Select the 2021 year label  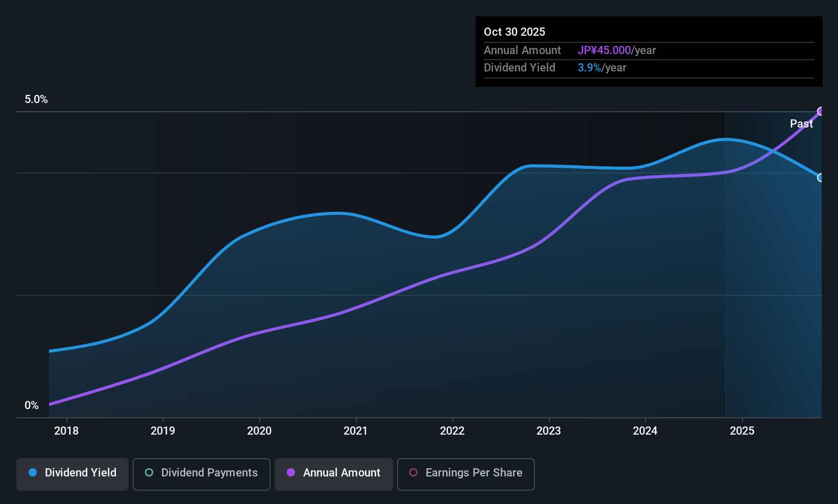tap(356, 431)
